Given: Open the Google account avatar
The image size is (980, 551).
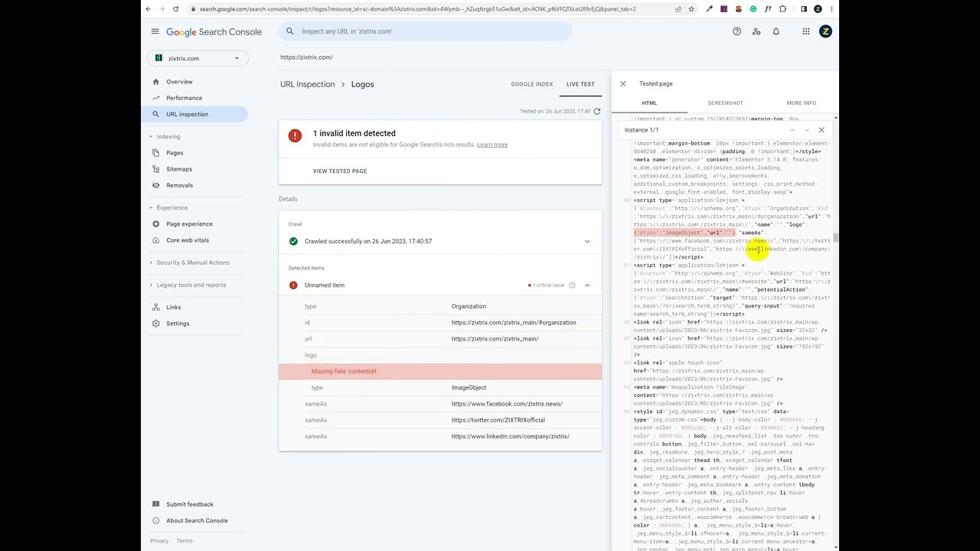Looking at the screenshot, I should tap(825, 31).
